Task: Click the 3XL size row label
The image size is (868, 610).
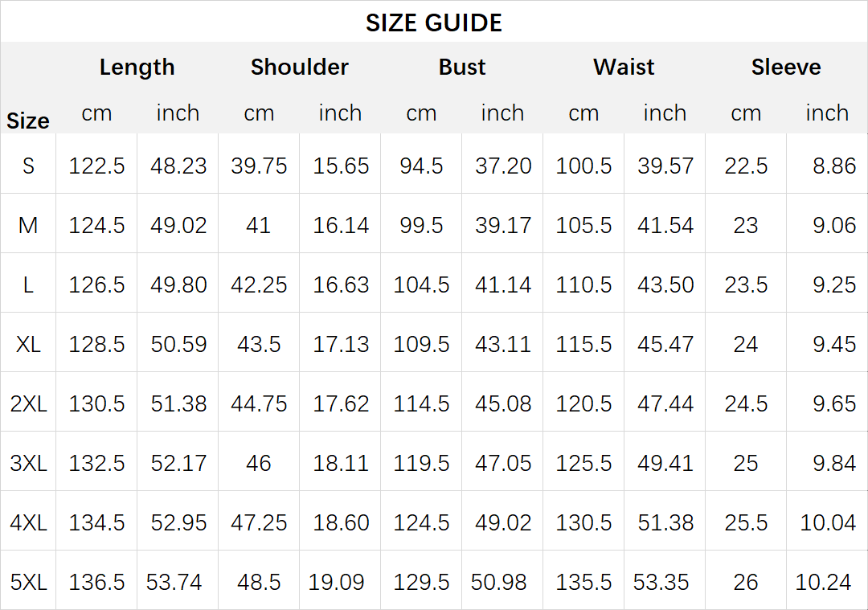Action: 28,463
